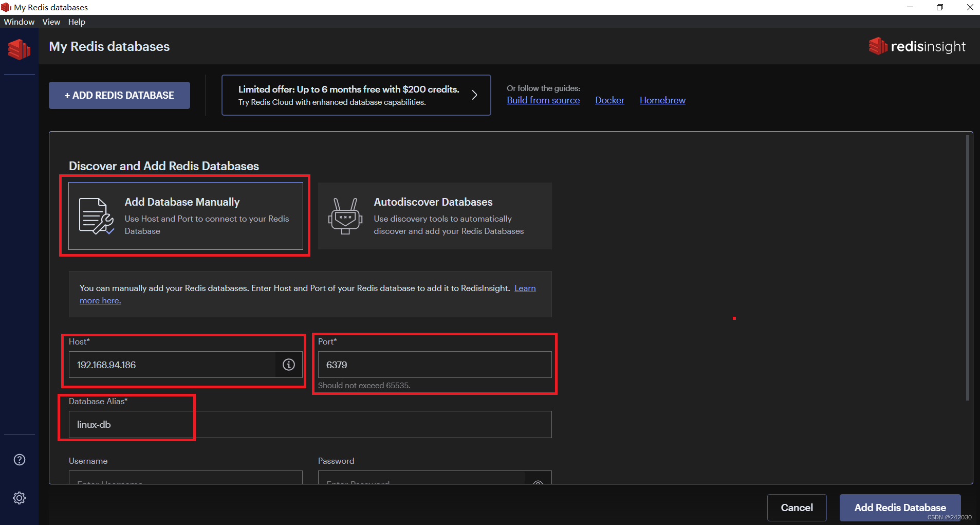The width and height of the screenshot is (980, 525).
Task: Click into the Database Alias field
Action: (x=310, y=424)
